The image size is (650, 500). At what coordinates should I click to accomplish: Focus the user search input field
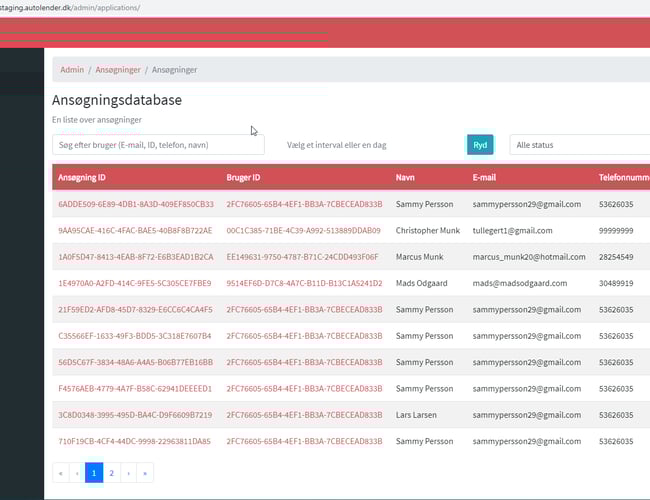158,145
